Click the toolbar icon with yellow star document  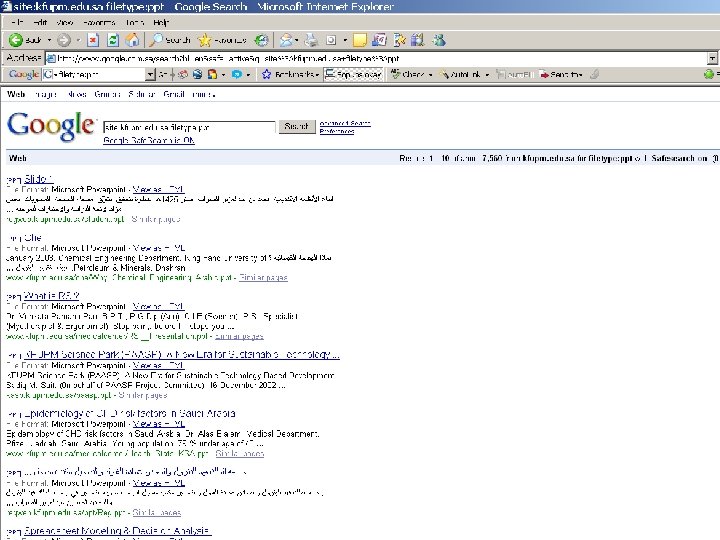pyautogui.click(x=399, y=40)
